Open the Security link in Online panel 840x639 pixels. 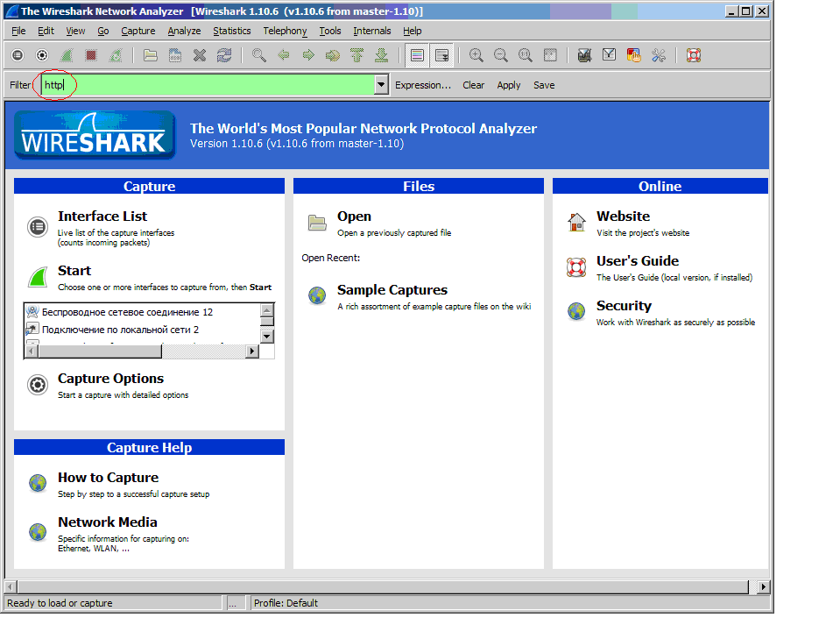625,306
